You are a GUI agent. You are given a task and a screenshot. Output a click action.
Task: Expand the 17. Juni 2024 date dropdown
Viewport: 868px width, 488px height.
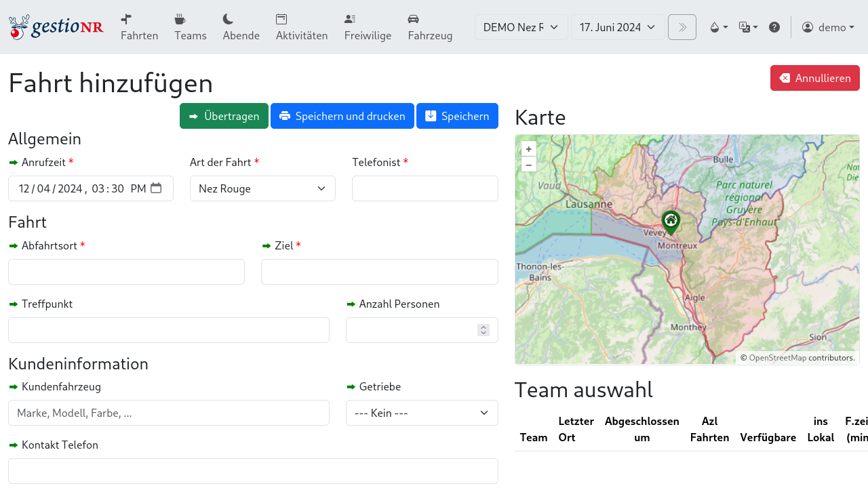coord(617,27)
